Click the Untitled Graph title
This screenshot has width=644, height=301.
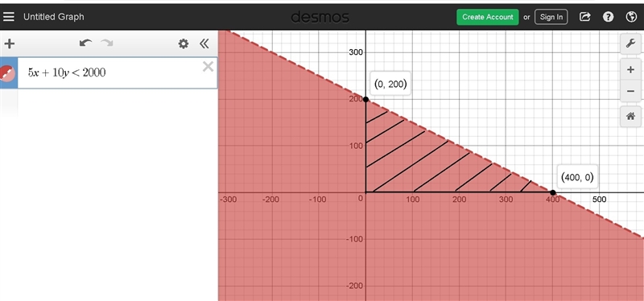tap(54, 17)
